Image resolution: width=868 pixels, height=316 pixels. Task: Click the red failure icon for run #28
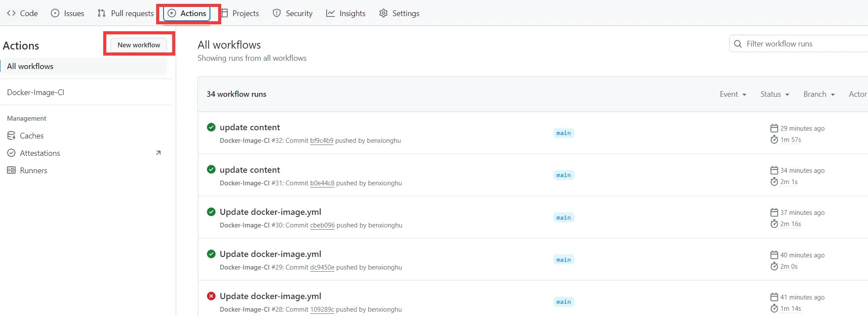(x=211, y=296)
